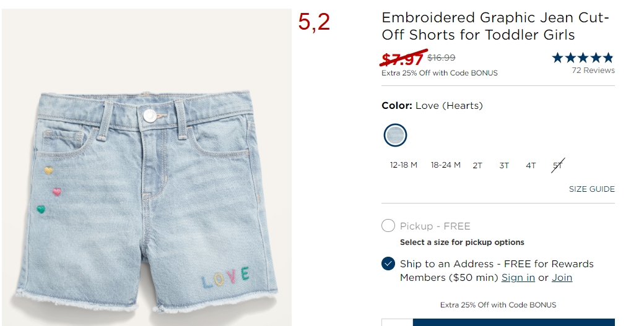Click the Sign in link
Viewport: 644px width, 326px height.
518,278
